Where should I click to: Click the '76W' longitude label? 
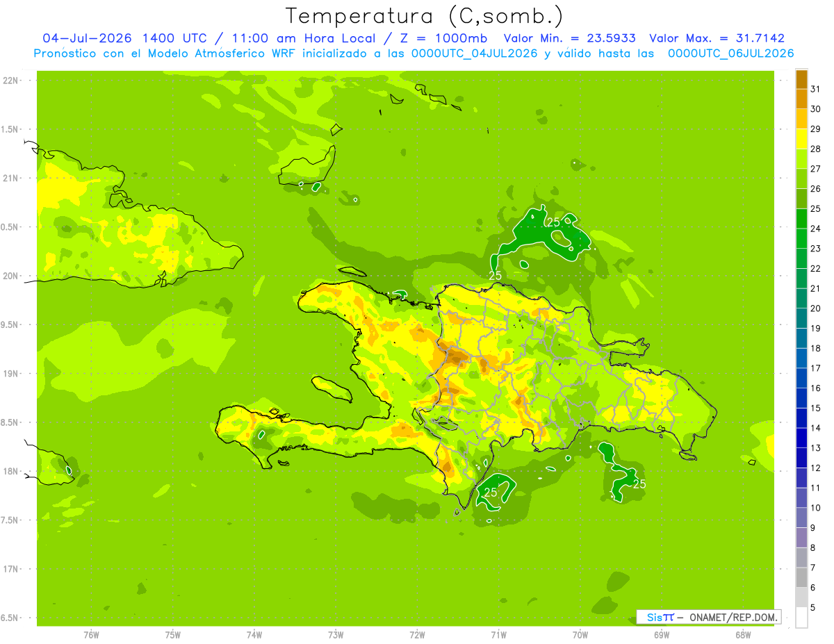click(91, 635)
